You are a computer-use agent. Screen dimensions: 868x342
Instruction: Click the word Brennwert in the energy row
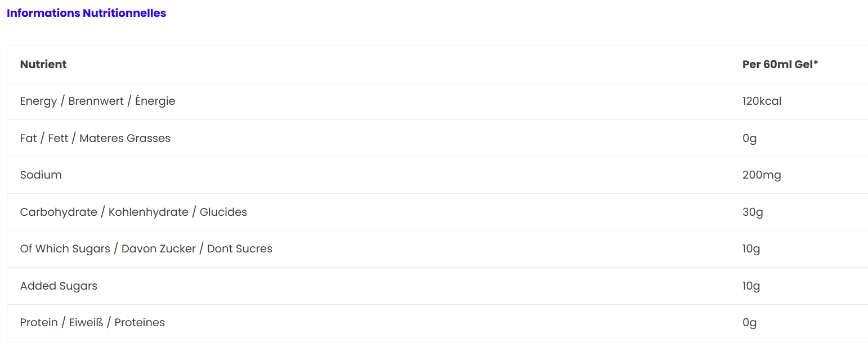point(96,101)
